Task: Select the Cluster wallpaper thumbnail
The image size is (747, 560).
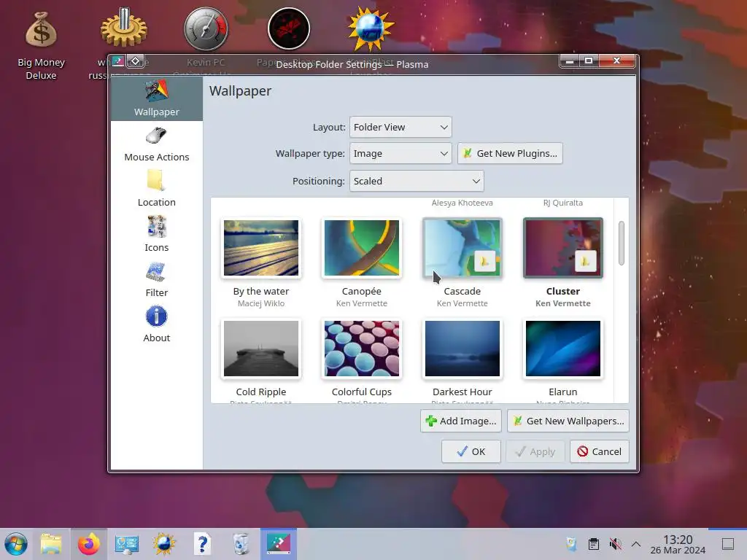Action: 562,248
